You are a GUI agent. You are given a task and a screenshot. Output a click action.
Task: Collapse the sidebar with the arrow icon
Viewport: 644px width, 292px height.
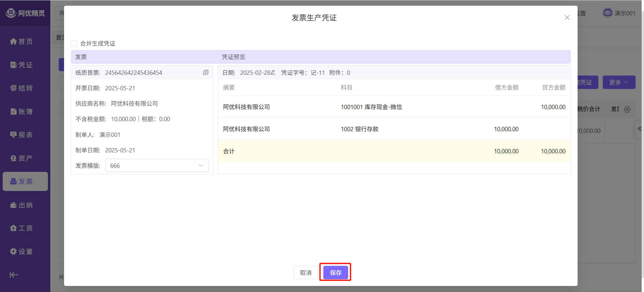coord(14,275)
